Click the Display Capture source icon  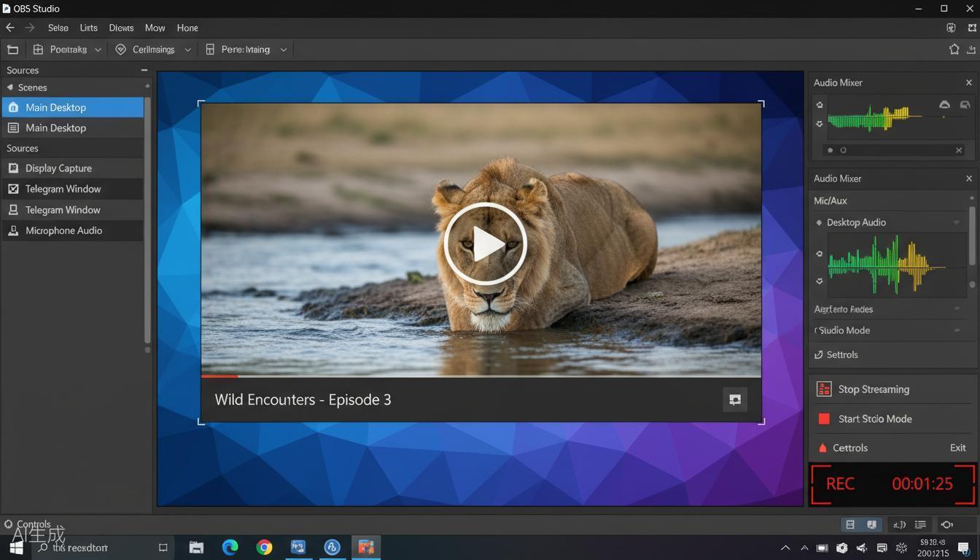click(x=13, y=168)
